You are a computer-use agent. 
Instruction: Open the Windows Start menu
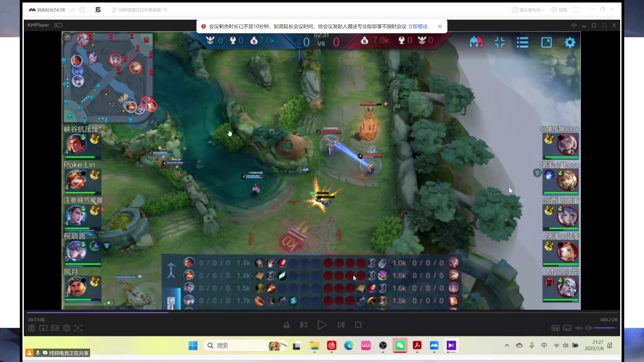[x=193, y=346]
